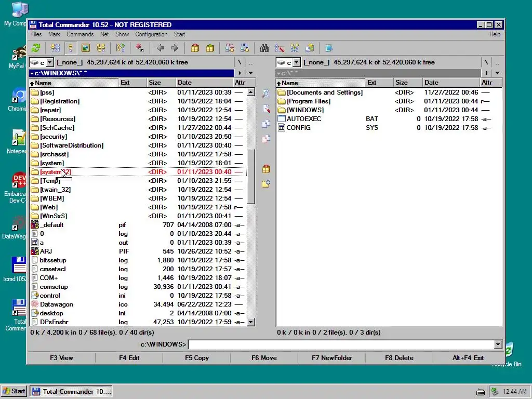Click the Windows Start button
Image resolution: width=532 pixels, height=399 pixels.
pos(14,391)
